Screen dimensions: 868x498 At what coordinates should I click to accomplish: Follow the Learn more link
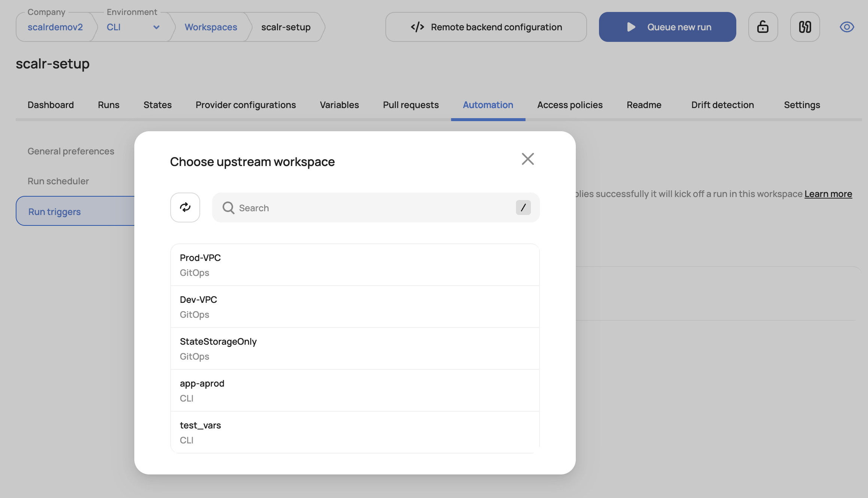point(828,194)
